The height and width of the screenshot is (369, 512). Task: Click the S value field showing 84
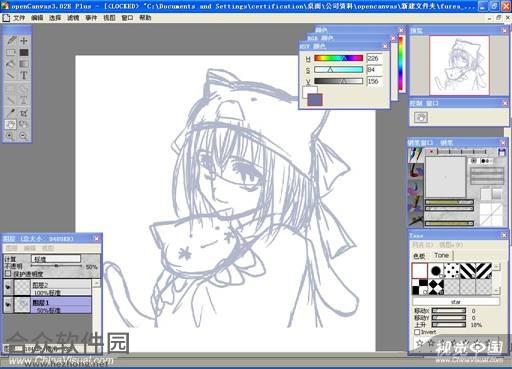(374, 69)
